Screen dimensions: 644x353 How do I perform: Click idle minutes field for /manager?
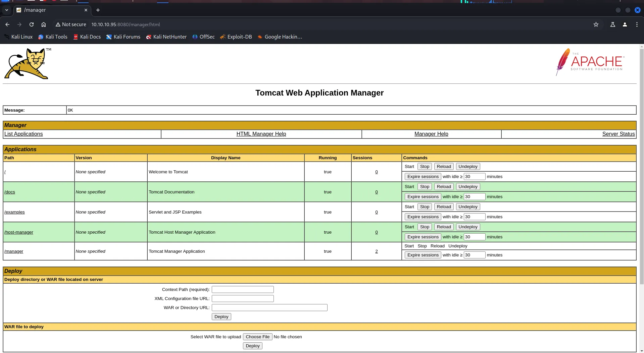coord(475,255)
